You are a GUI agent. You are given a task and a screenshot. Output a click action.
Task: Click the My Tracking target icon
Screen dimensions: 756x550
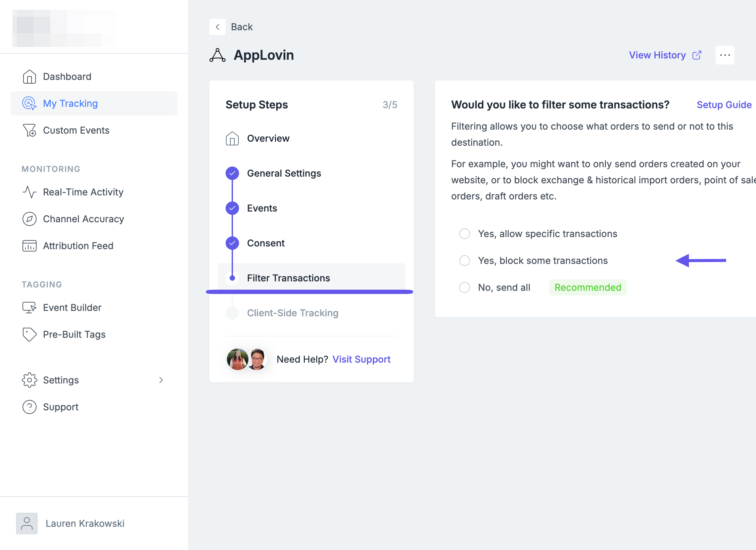pyautogui.click(x=30, y=103)
